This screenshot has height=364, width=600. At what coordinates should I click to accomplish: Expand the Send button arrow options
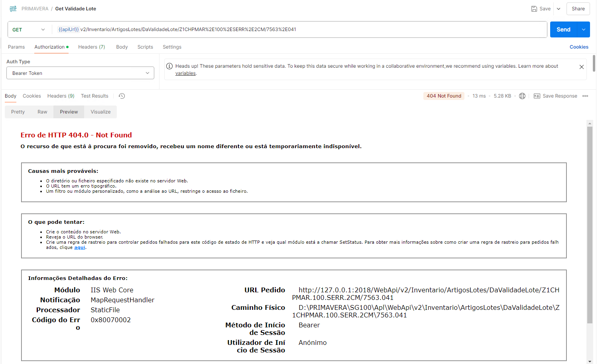584,29
